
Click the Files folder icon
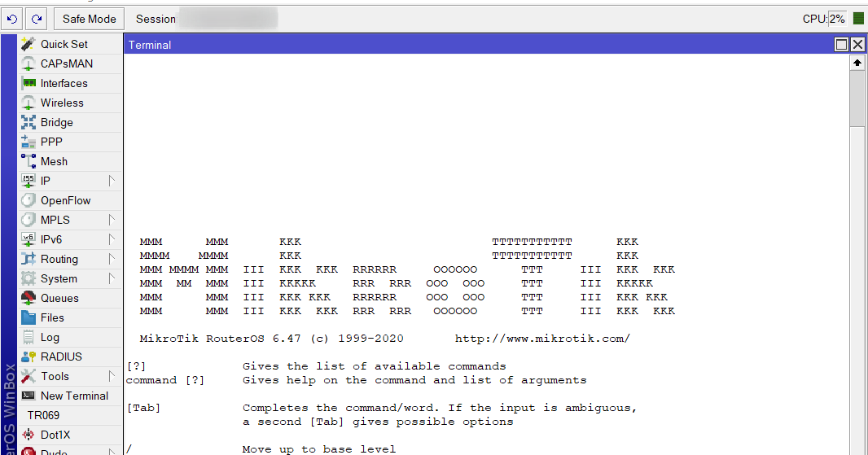28,317
